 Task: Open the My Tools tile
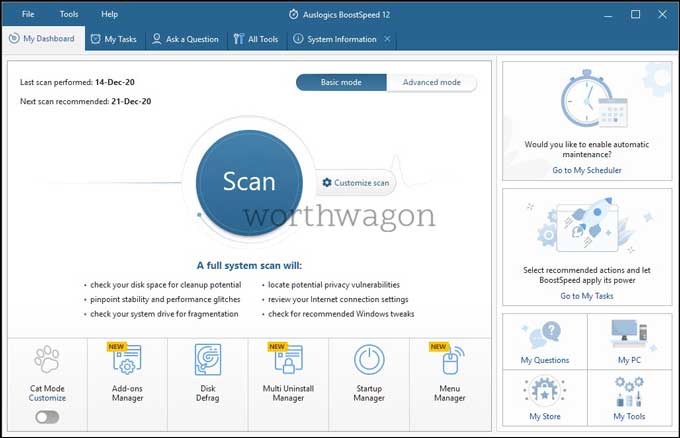point(630,397)
